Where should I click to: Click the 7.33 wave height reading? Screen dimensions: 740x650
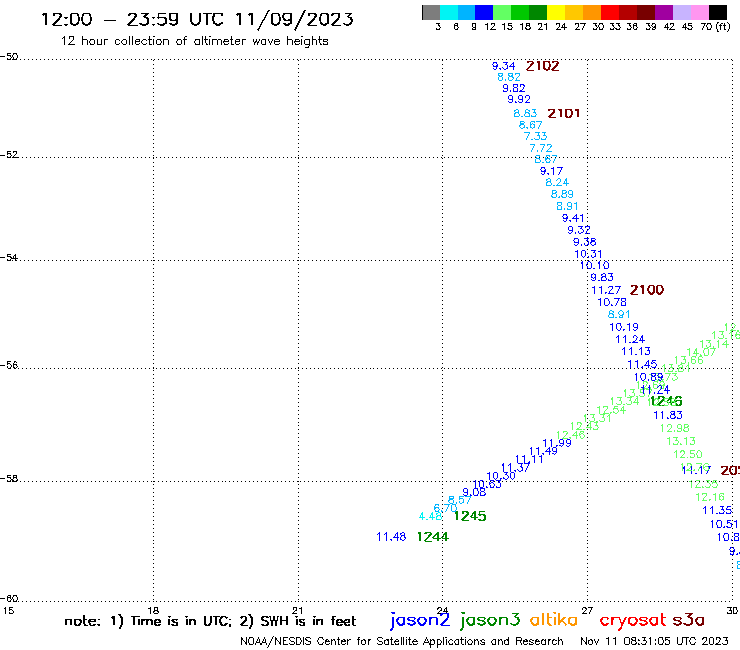(536, 136)
